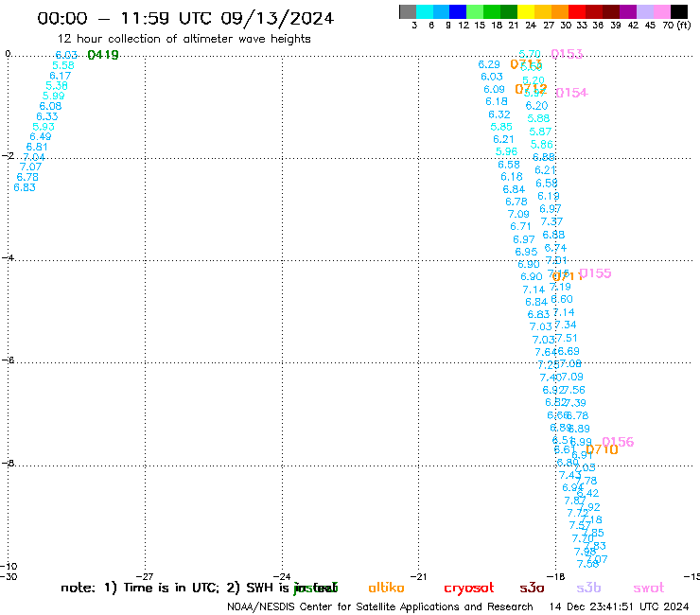700x615 pixels.
Task: Click the longitude axis label -27
Action: coord(145,577)
